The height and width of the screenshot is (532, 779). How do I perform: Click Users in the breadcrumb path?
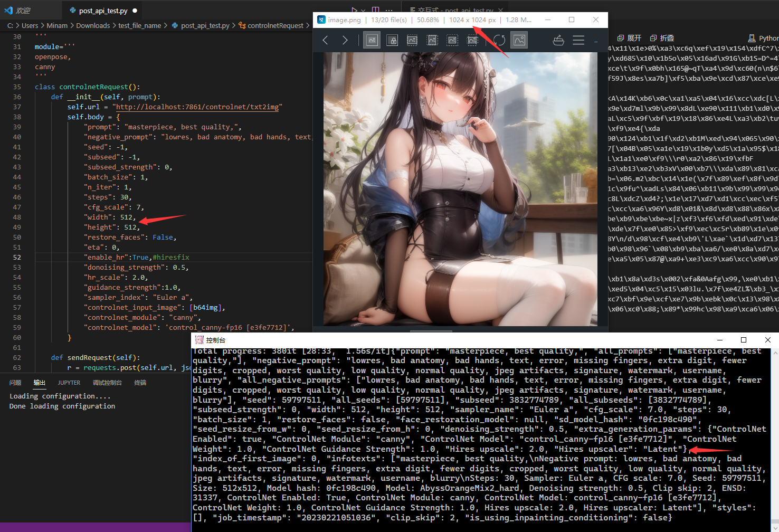[30, 25]
